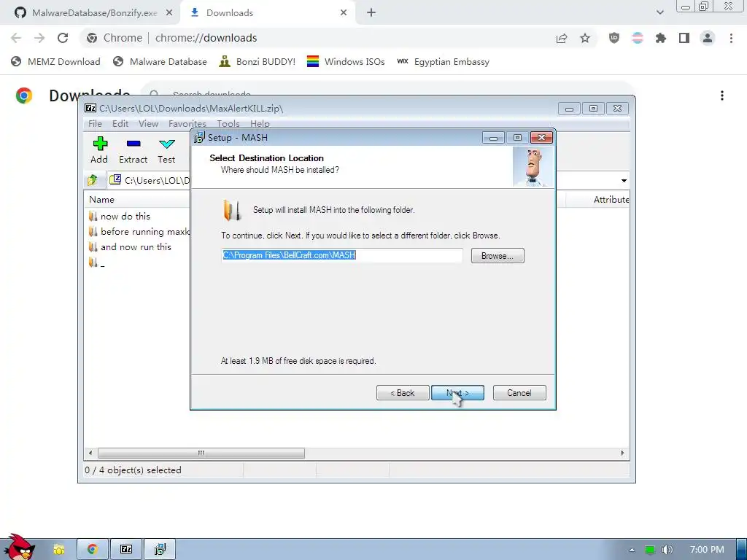Open the uBlock Origin extension icon
The width and height of the screenshot is (747, 560).
tap(614, 38)
